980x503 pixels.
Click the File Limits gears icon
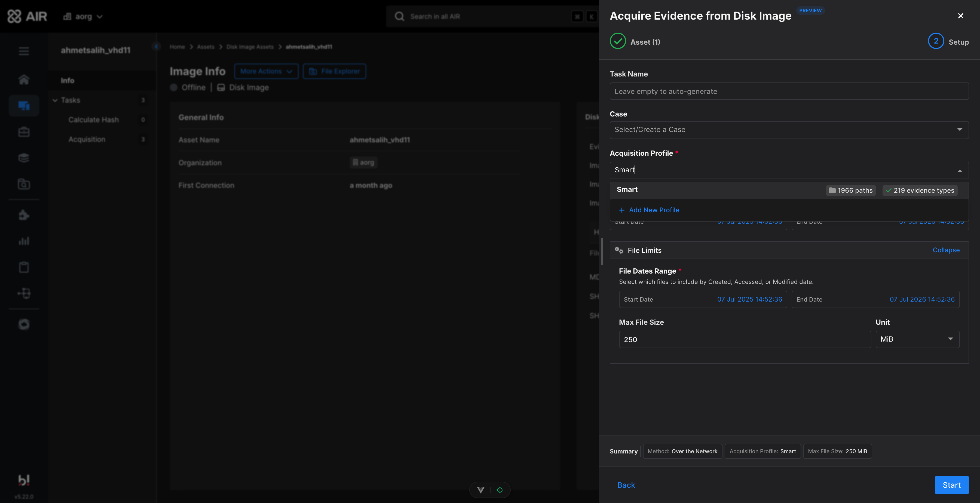tap(618, 250)
